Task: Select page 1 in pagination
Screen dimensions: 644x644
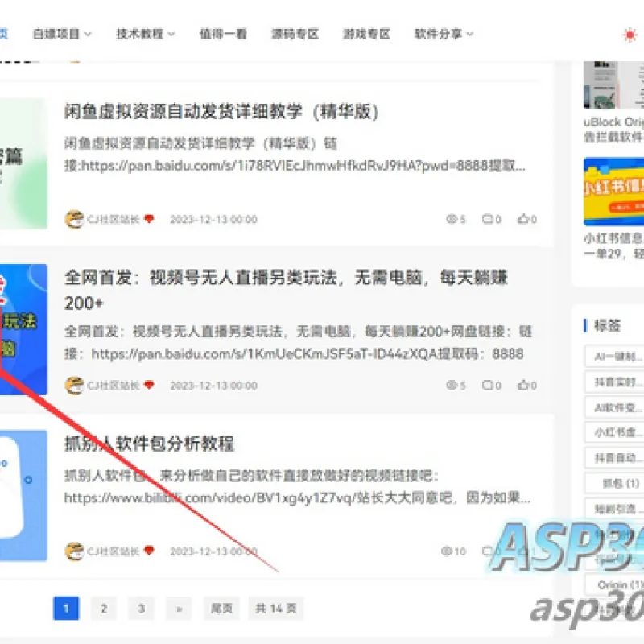Action: click(x=66, y=609)
